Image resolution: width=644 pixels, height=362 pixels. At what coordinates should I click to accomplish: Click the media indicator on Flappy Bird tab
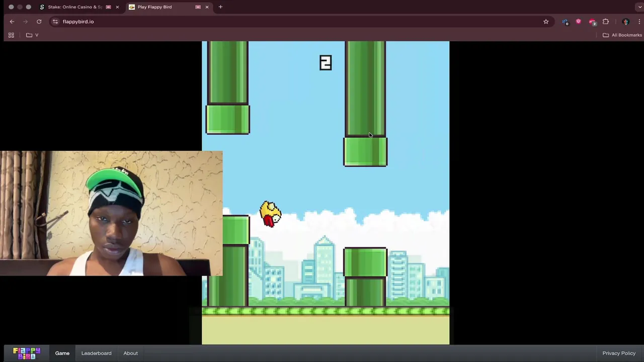coord(198,7)
